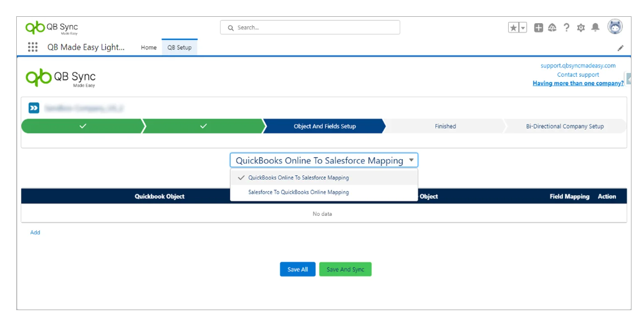The width and height of the screenshot is (644, 327).
Task: Click inside the Search field
Action: [310, 27]
